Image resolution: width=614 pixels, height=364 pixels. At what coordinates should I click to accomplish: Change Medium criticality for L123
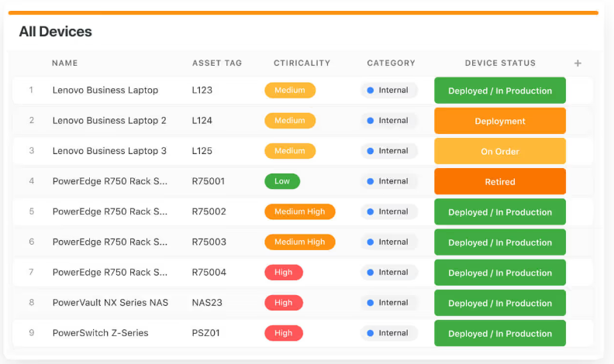tap(290, 91)
